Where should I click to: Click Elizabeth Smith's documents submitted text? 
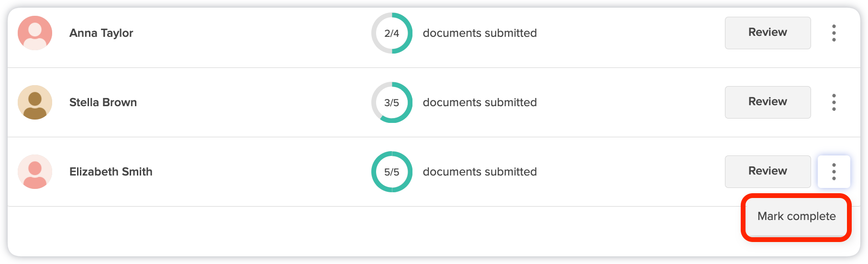(x=479, y=172)
